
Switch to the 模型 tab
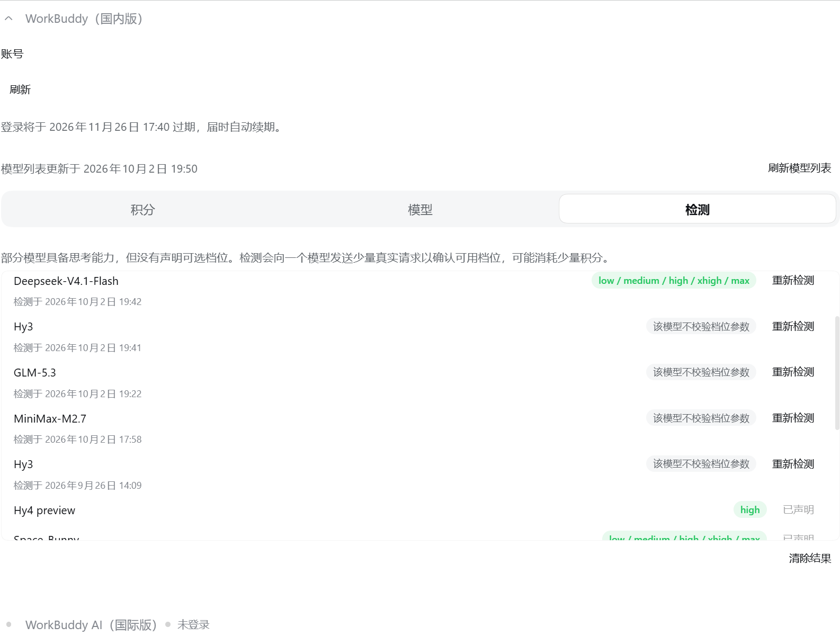[420, 210]
